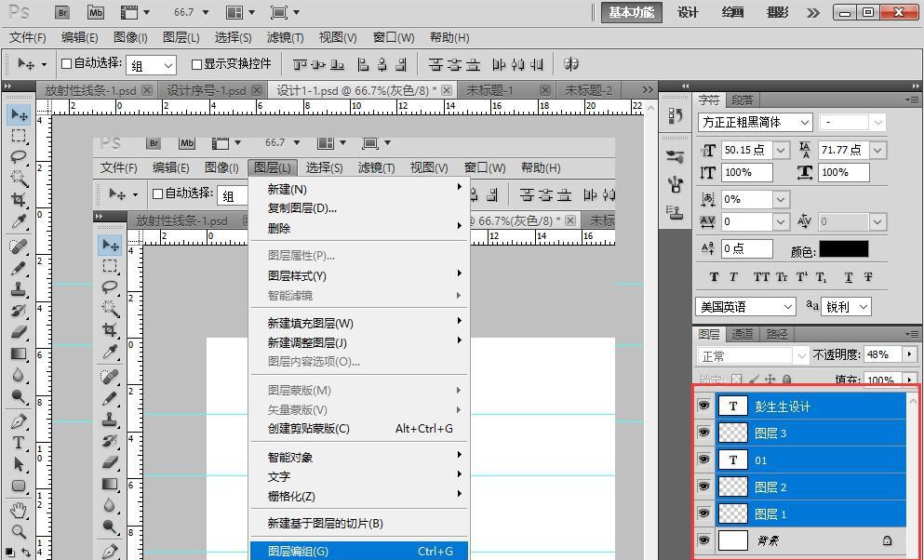Image resolution: width=924 pixels, height=560 pixels.
Task: Switch to the 通道 panel tab
Action: (743, 334)
